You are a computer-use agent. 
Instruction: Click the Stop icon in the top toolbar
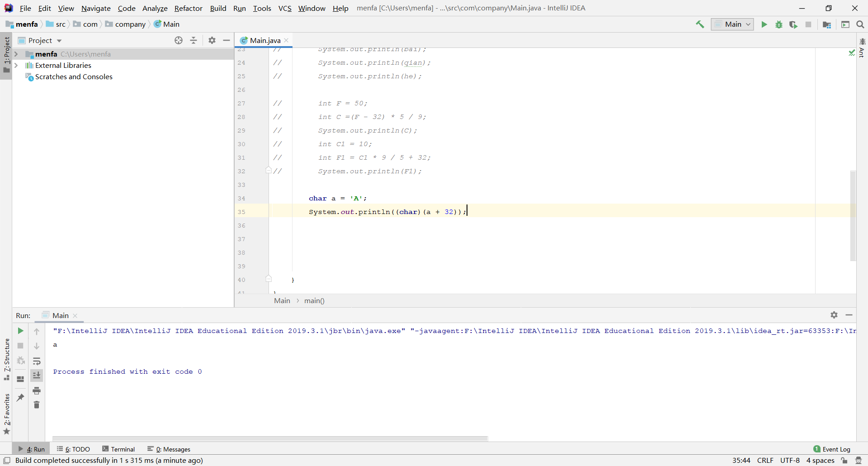[x=808, y=24]
